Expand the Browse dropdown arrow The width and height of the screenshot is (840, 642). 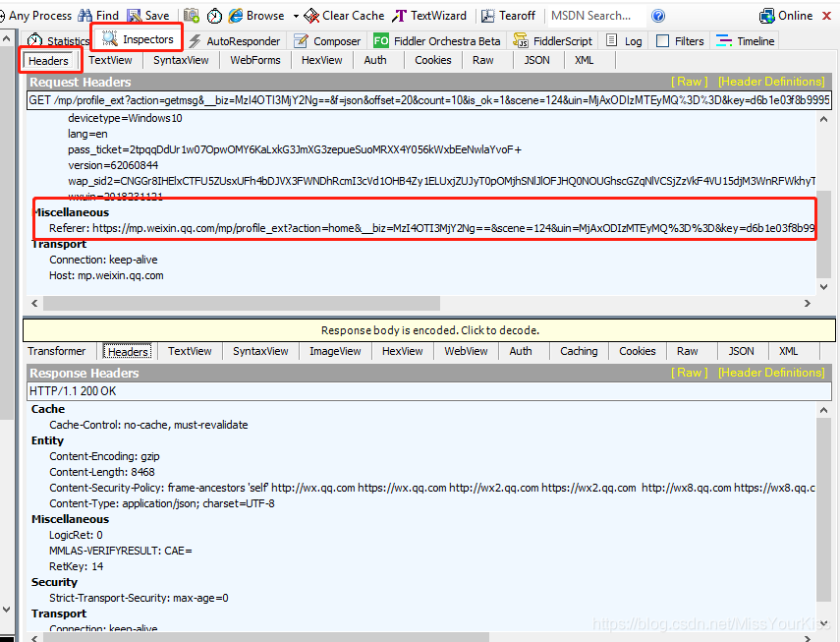coord(296,16)
